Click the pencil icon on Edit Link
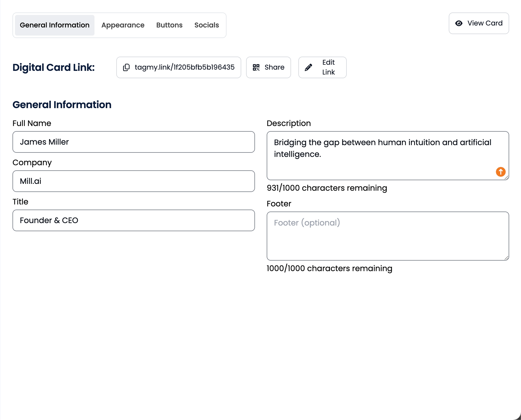 [x=309, y=67]
